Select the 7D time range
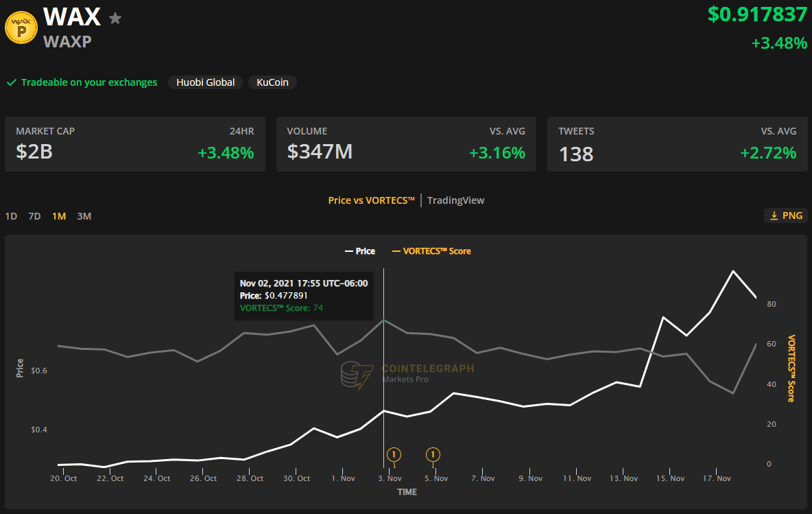The image size is (812, 514). (x=34, y=216)
